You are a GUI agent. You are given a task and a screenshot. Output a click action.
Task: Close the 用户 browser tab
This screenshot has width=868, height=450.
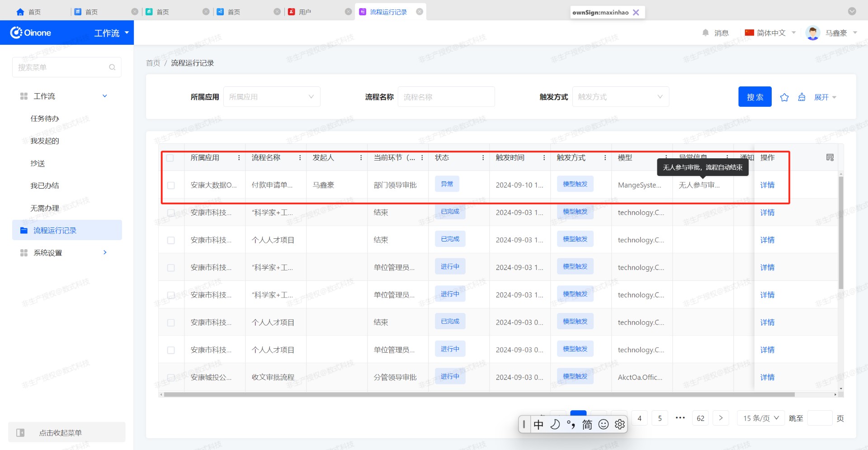point(349,12)
